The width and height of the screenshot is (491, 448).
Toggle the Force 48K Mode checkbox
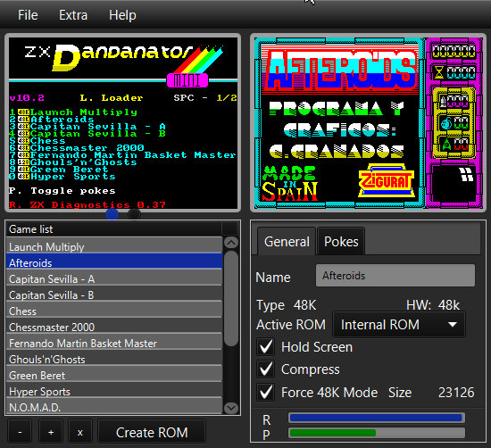tap(265, 393)
